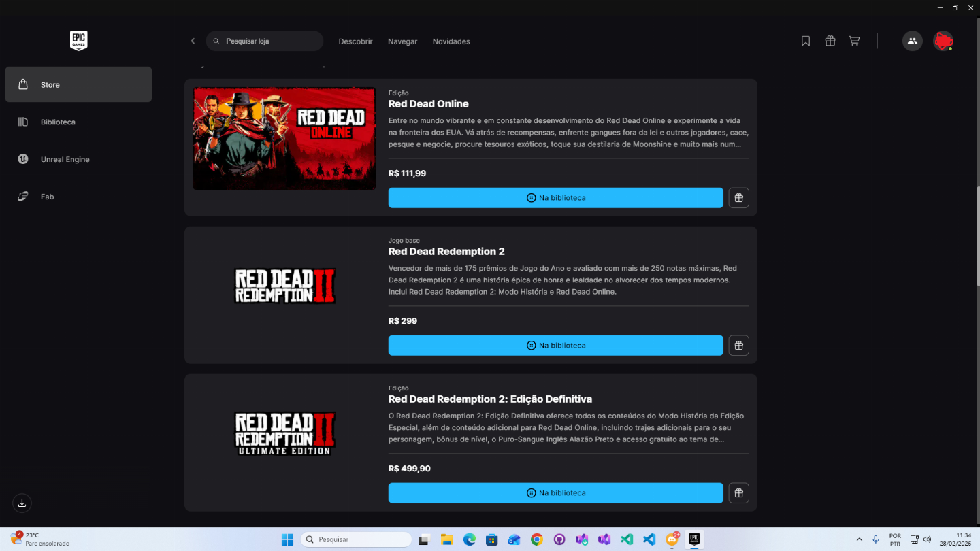Viewport: 980px width, 551px height.
Task: Open the Store section in sidebar
Action: 78,84
